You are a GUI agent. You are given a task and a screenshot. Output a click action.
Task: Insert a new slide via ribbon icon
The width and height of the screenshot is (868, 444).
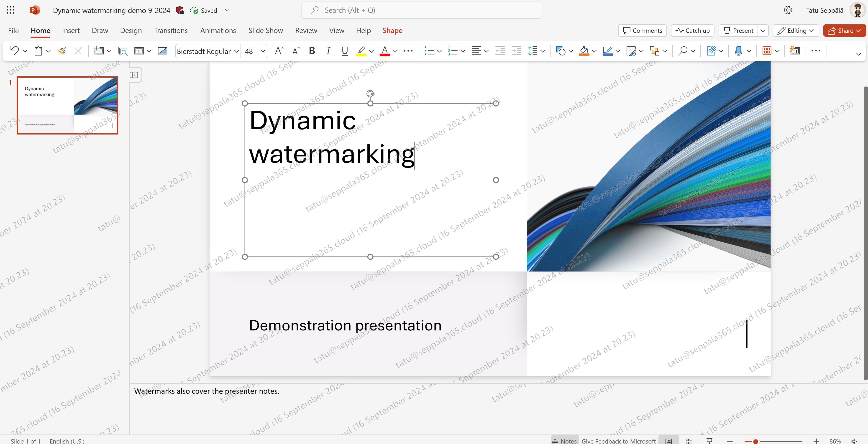click(98, 51)
